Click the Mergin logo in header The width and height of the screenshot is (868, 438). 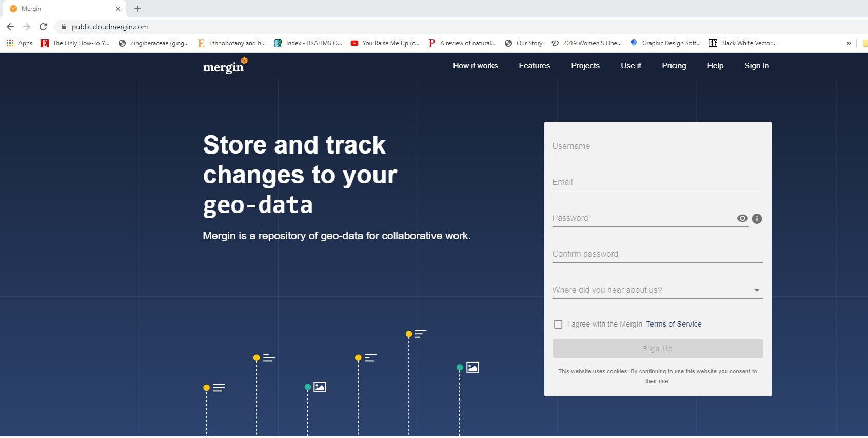point(225,66)
